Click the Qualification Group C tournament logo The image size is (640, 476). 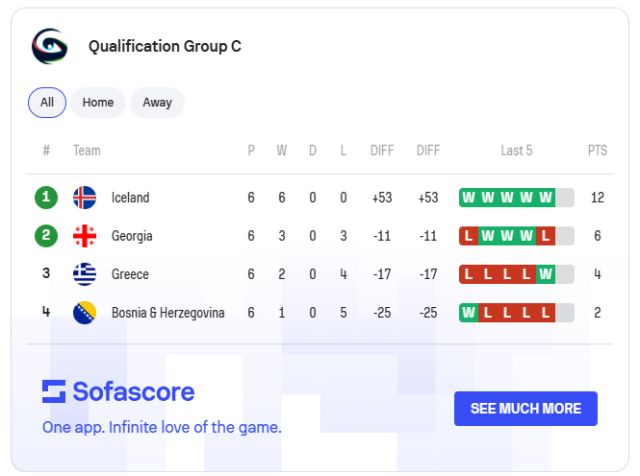49,46
